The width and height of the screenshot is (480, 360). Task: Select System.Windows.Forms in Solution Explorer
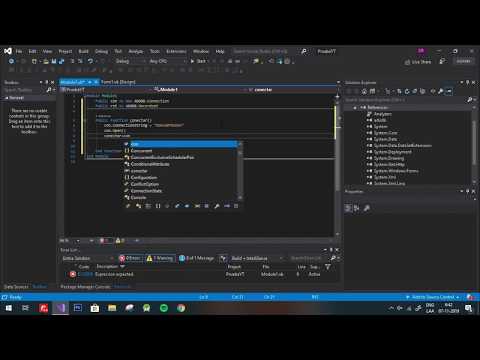tap(396, 171)
